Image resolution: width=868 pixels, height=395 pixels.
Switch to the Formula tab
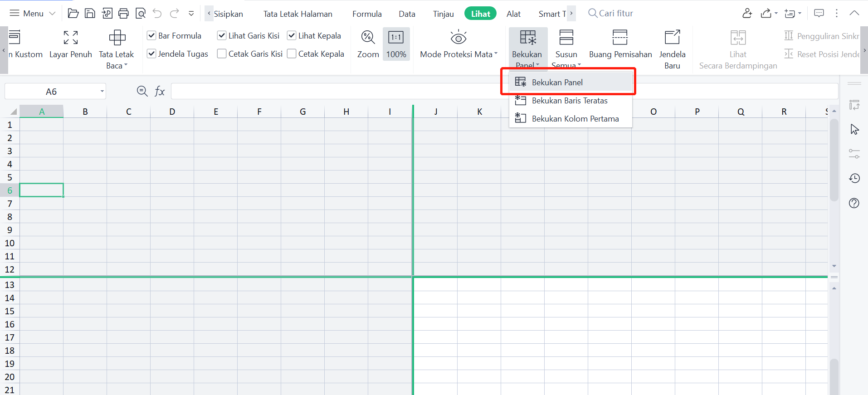coord(367,14)
